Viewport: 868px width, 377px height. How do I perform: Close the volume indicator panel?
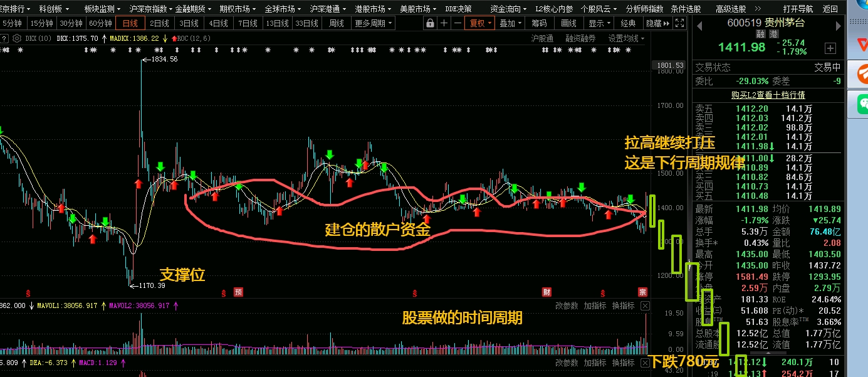tap(645, 305)
